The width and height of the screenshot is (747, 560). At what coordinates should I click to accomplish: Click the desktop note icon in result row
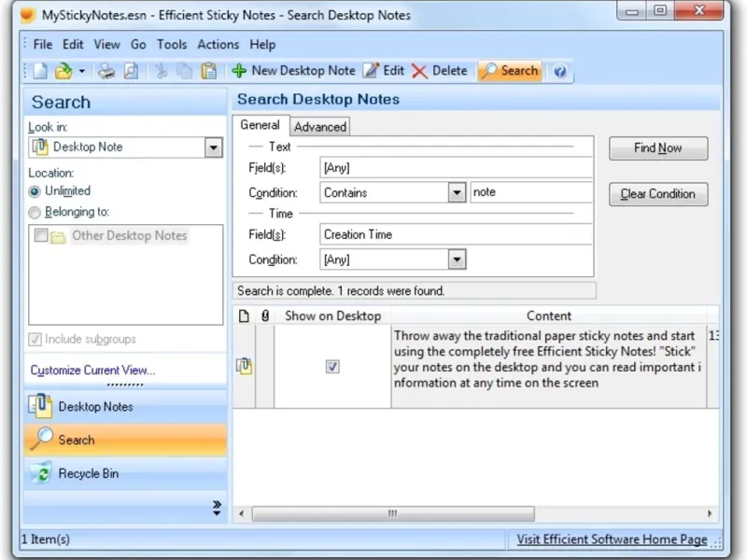coord(245,366)
